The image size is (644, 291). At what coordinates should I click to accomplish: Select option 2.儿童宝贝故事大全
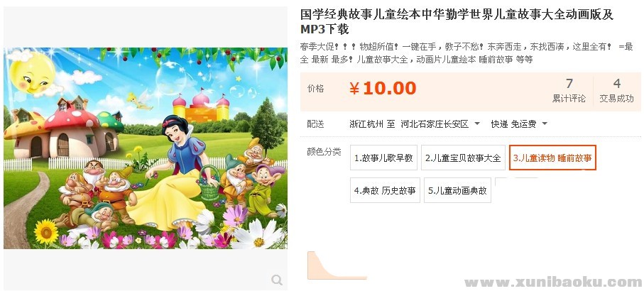[463, 158]
